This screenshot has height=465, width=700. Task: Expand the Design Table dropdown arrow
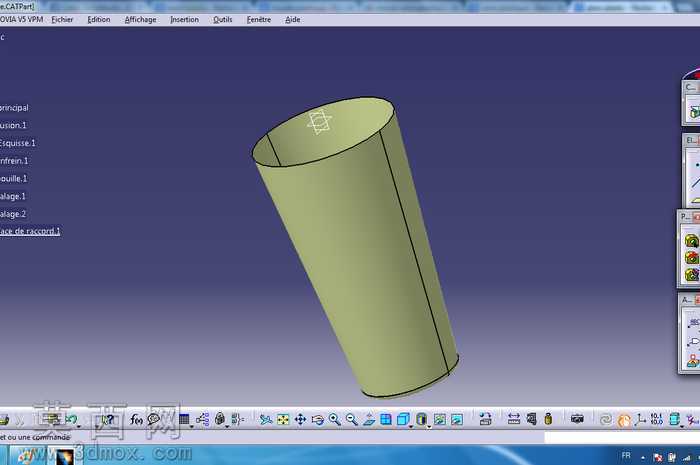click(x=192, y=427)
